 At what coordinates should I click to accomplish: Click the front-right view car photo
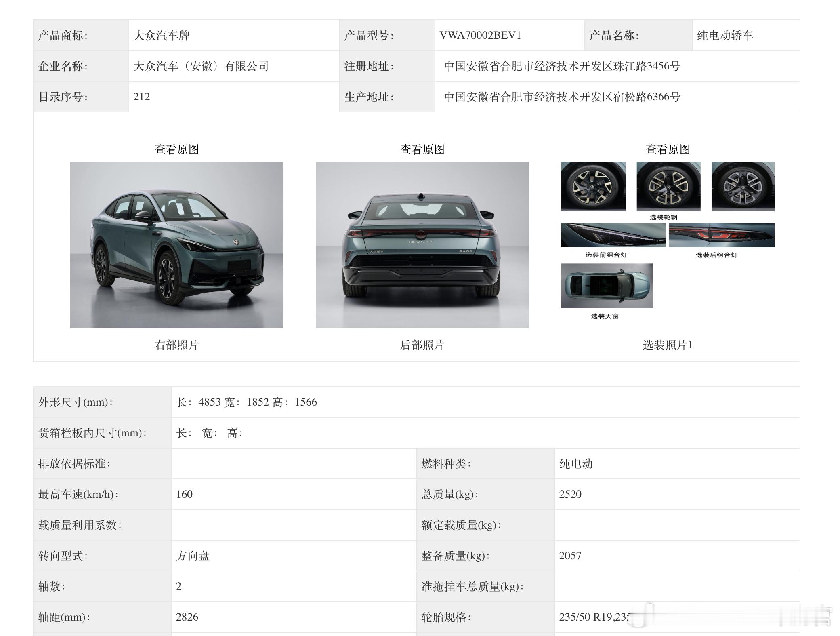tap(176, 244)
